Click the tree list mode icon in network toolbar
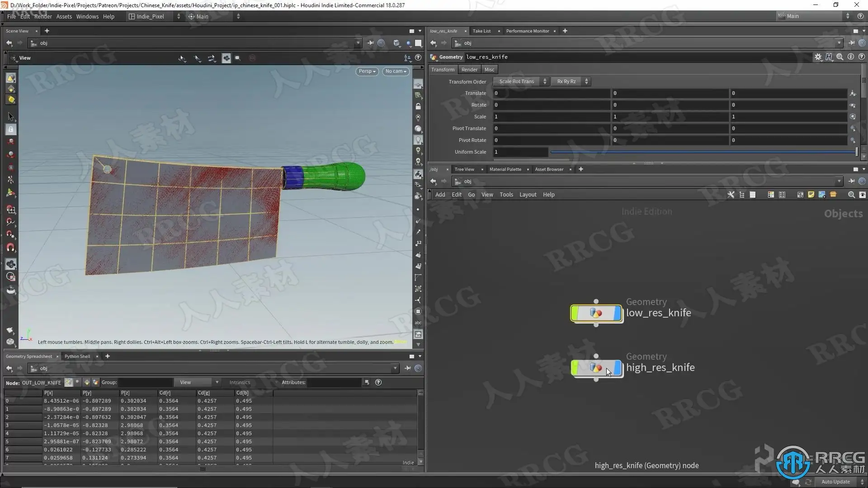 [x=742, y=195]
